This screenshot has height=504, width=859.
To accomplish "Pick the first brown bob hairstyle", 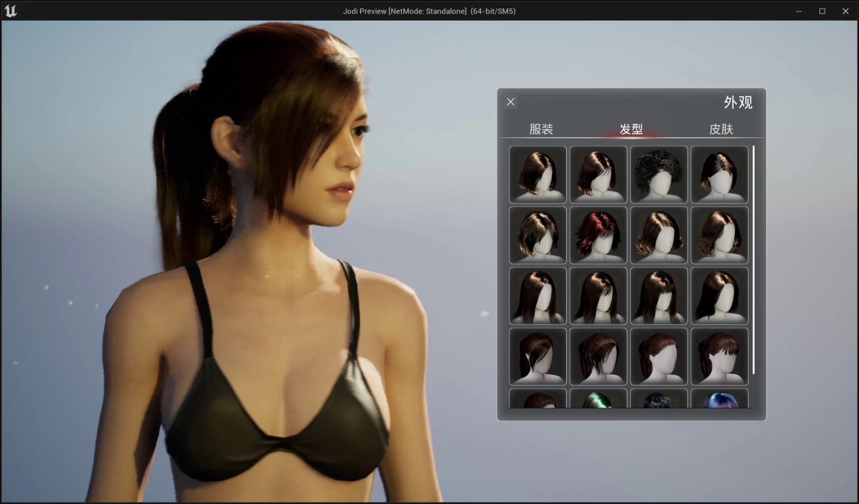I will coord(537,175).
